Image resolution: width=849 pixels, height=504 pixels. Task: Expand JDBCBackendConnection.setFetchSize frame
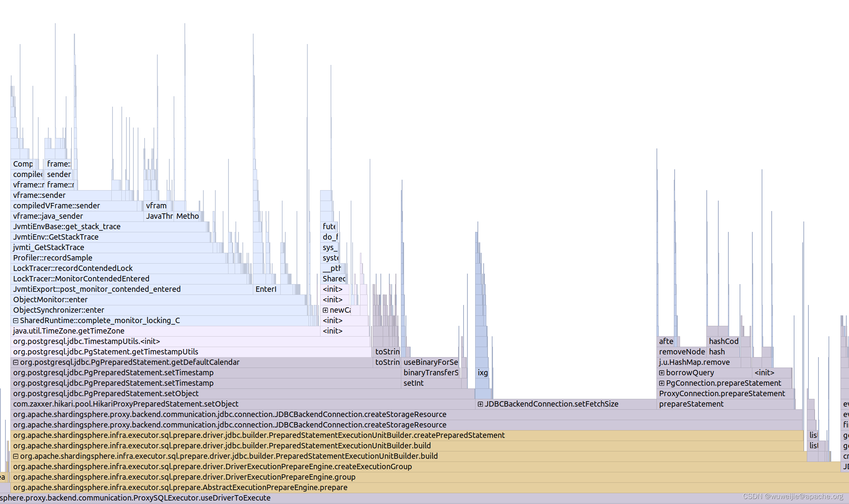480,404
